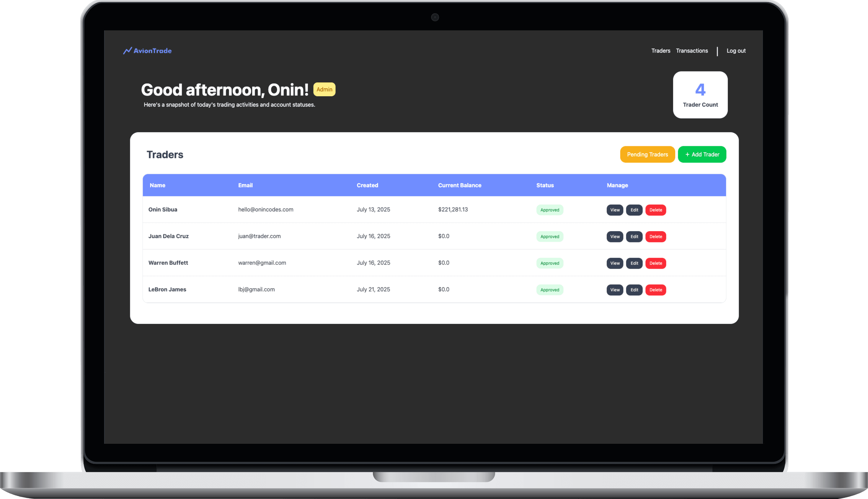Viewport: 868px width, 499px height.
Task: View Juan Dela Cruz's details
Action: (614, 237)
